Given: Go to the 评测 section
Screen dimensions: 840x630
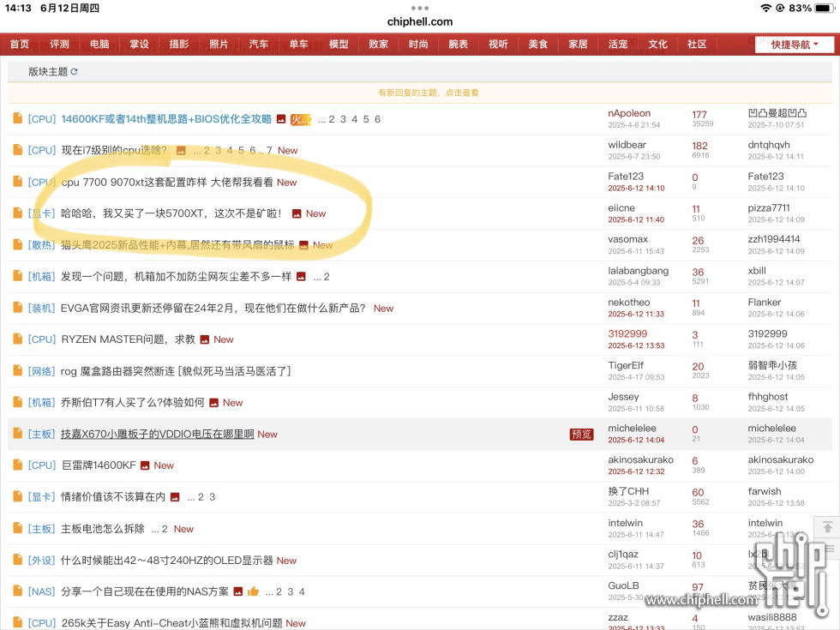Looking at the screenshot, I should point(59,44).
